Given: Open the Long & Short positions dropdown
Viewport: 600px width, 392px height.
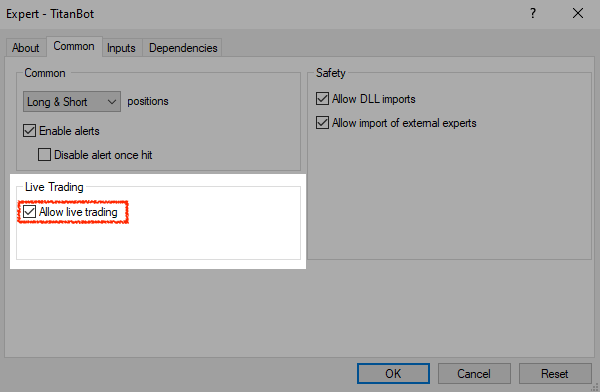Looking at the screenshot, I should (x=72, y=101).
